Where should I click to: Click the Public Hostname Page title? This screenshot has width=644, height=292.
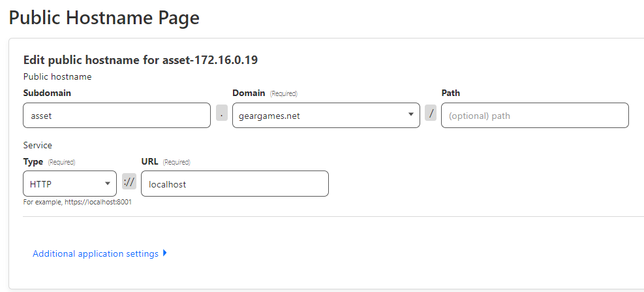[x=104, y=18]
